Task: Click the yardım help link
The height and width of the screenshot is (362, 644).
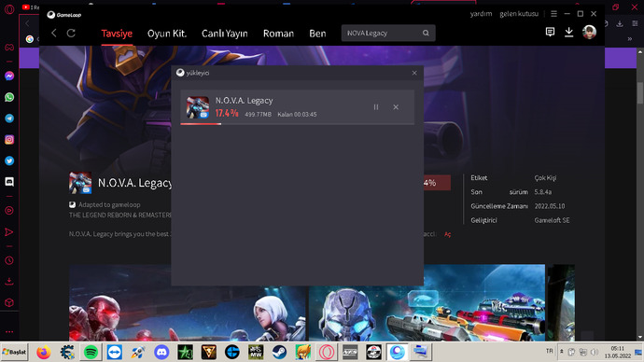Action: pyautogui.click(x=481, y=14)
